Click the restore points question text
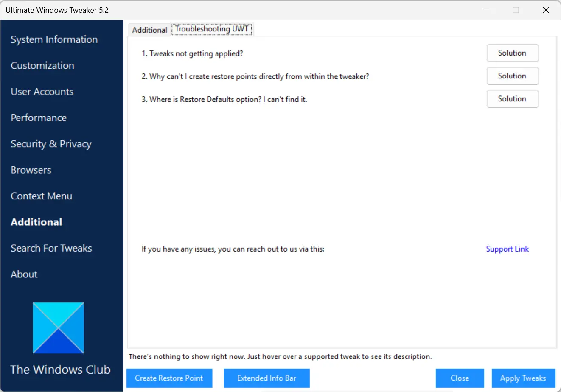561x392 pixels. (255, 77)
